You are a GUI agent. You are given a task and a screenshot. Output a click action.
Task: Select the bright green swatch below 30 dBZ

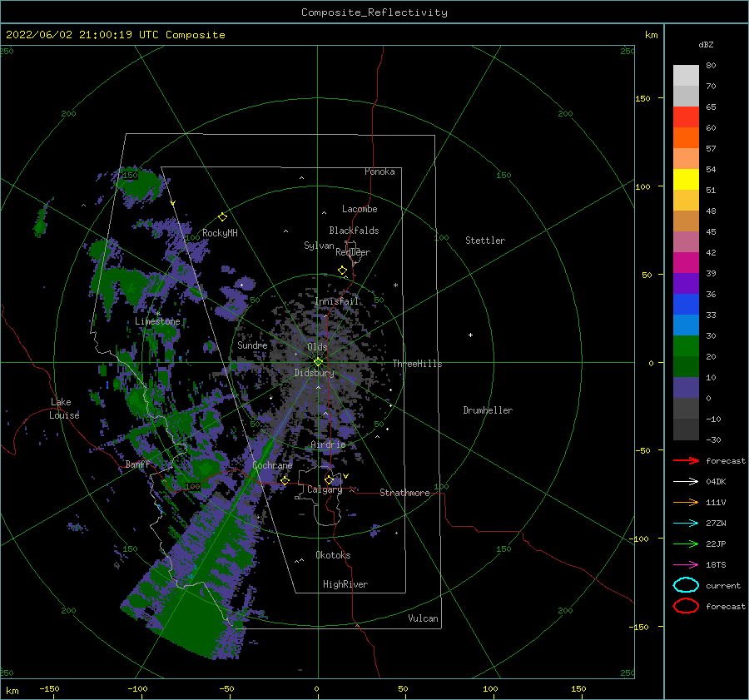coord(686,346)
